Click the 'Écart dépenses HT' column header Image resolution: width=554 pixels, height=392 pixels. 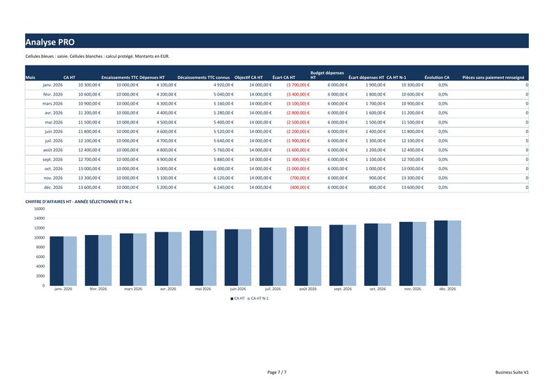[x=366, y=77]
